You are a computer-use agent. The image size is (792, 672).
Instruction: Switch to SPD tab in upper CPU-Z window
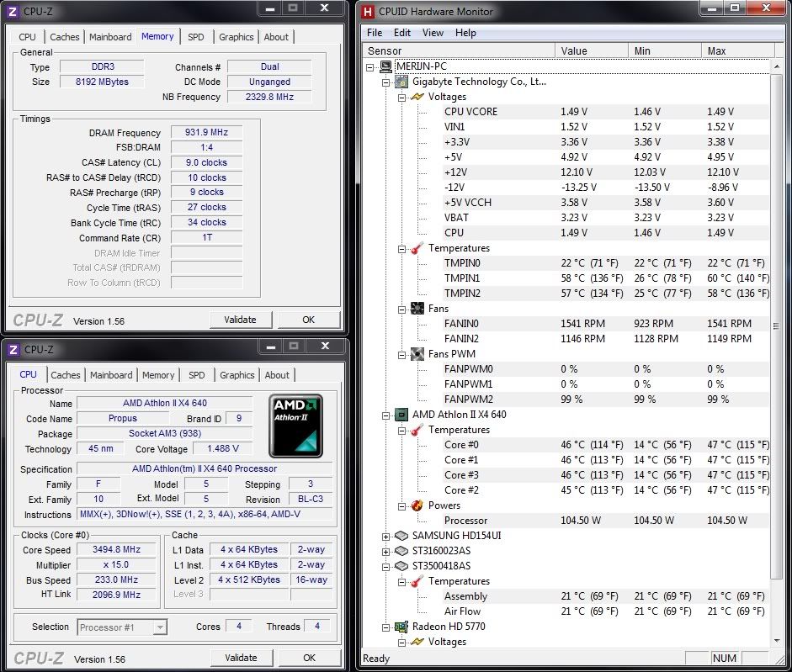(196, 37)
